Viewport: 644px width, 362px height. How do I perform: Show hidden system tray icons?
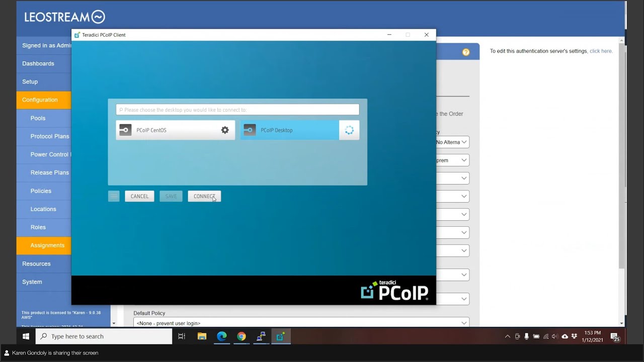pos(508,336)
